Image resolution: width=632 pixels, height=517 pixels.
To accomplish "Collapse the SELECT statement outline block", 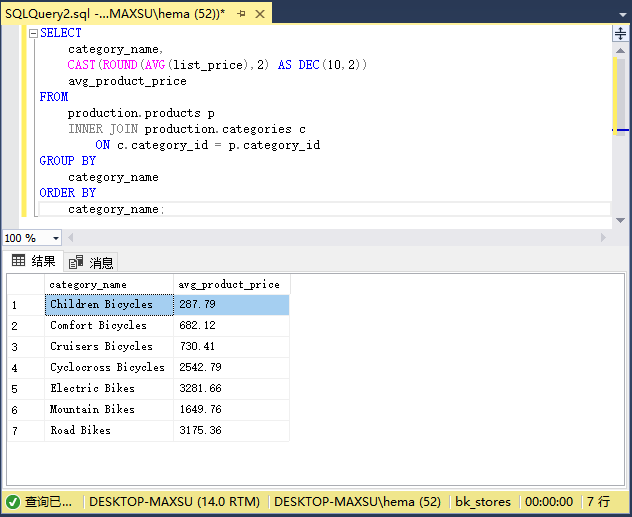I will point(33,33).
